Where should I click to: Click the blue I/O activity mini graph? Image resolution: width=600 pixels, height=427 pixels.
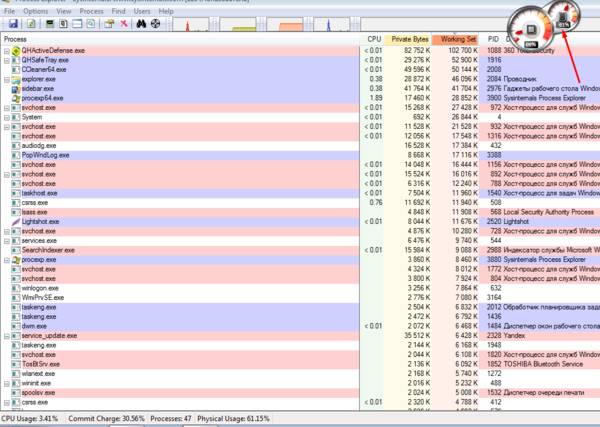point(331,24)
